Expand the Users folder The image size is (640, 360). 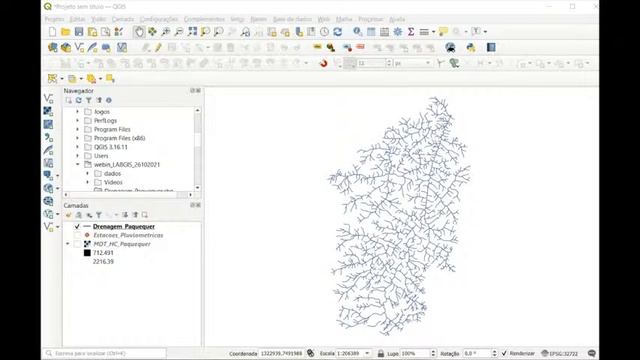coord(78,156)
